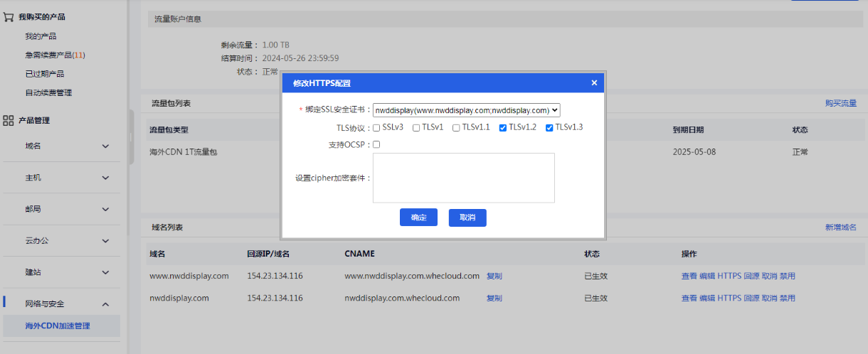Go to 自动续费管理 in sidebar
This screenshot has height=354, width=868.
(48, 92)
